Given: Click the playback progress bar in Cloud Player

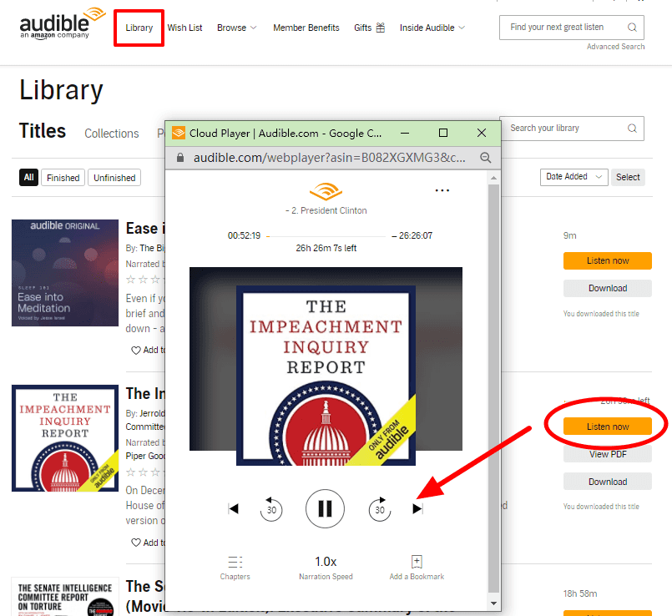Looking at the screenshot, I should tap(326, 236).
